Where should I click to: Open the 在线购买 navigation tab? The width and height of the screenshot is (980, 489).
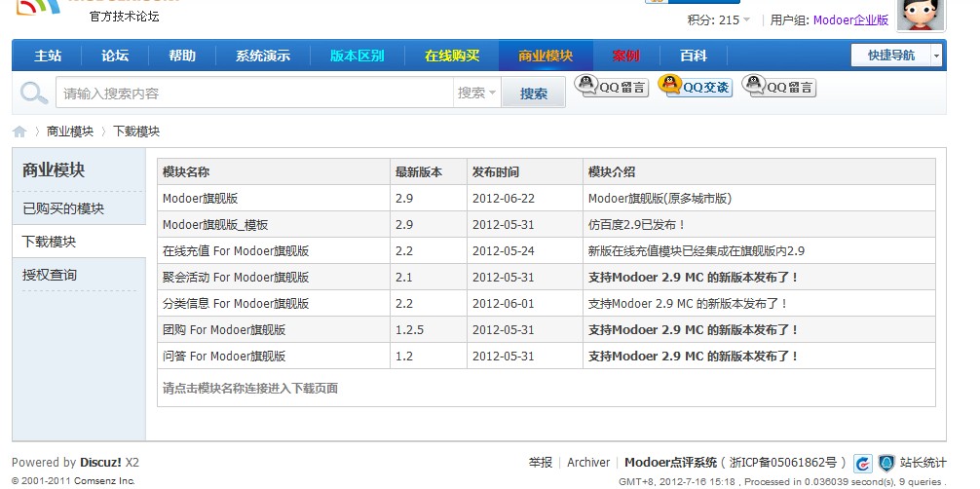tap(452, 56)
